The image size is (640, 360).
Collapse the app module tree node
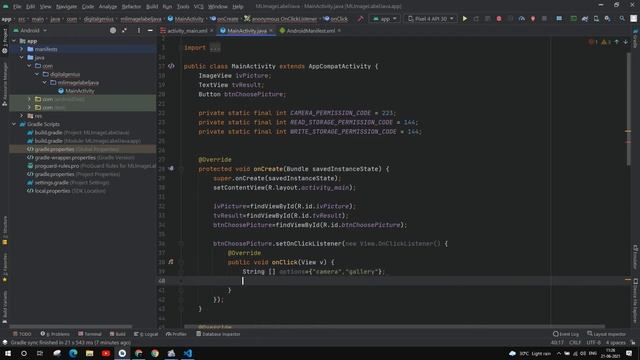pyautogui.click(x=14, y=41)
